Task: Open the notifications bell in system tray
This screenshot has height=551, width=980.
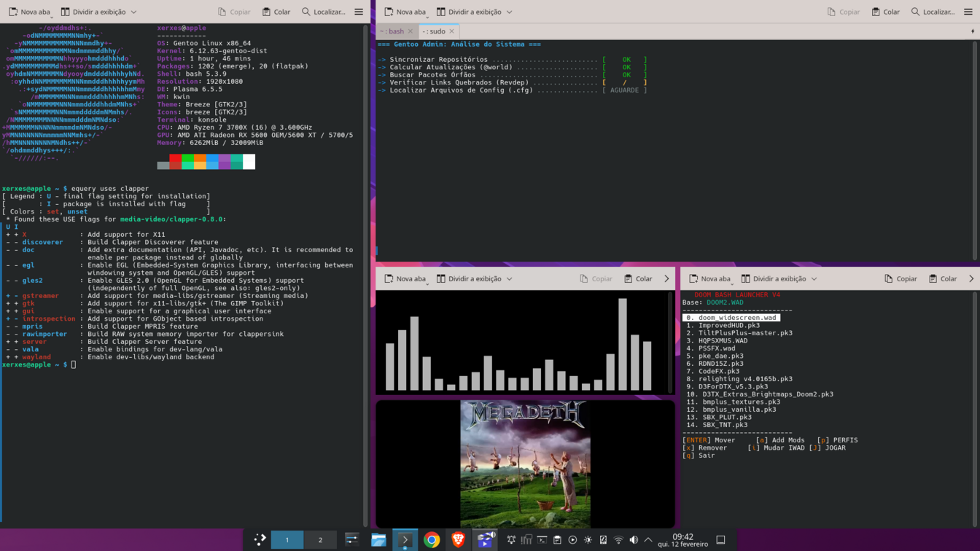Action: pyautogui.click(x=511, y=540)
